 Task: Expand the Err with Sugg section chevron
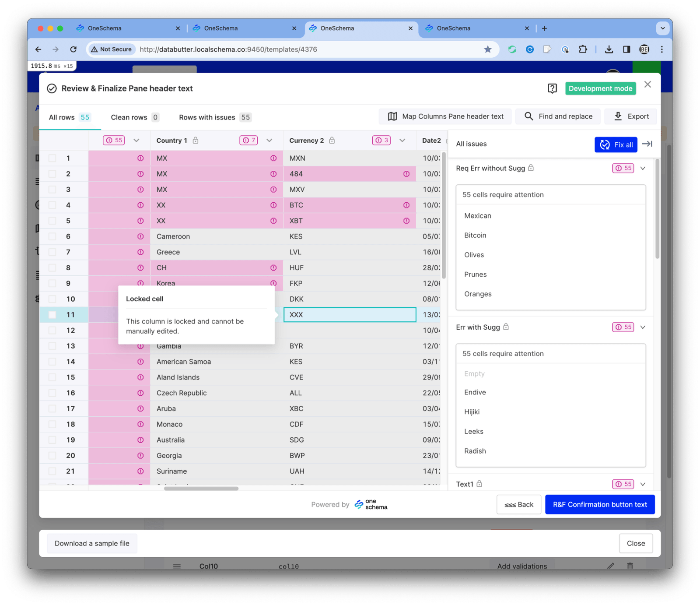coord(643,327)
